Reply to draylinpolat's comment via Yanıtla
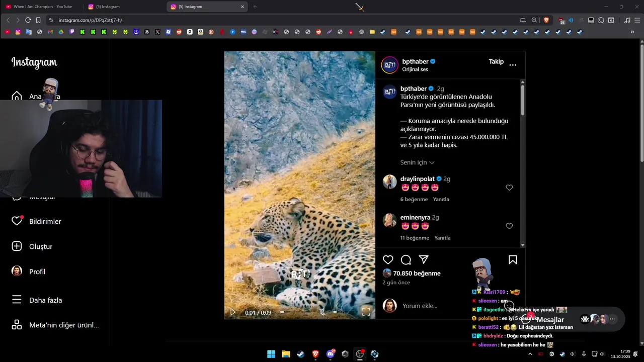The height and width of the screenshot is (362, 644). (x=441, y=199)
